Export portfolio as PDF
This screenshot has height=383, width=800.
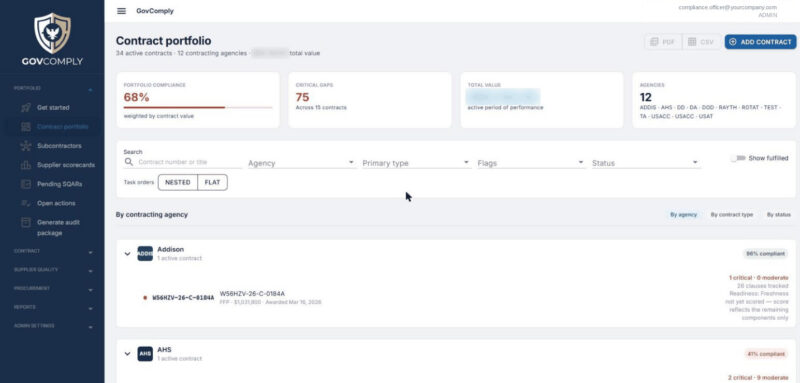tap(663, 42)
